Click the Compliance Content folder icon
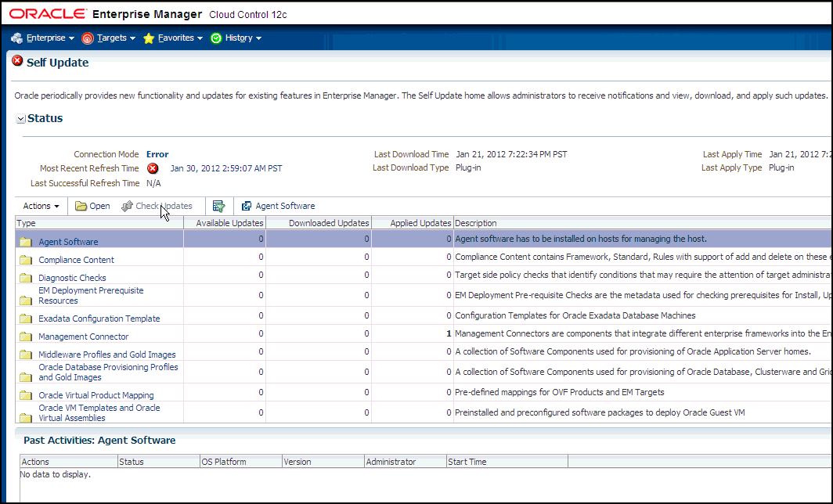Viewport: 833px width, 504px height. tap(26, 261)
